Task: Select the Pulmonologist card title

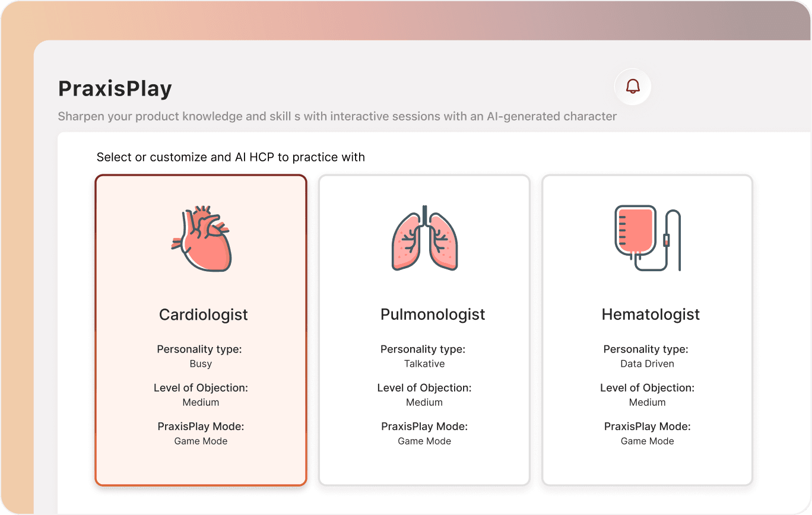Action: (x=433, y=314)
